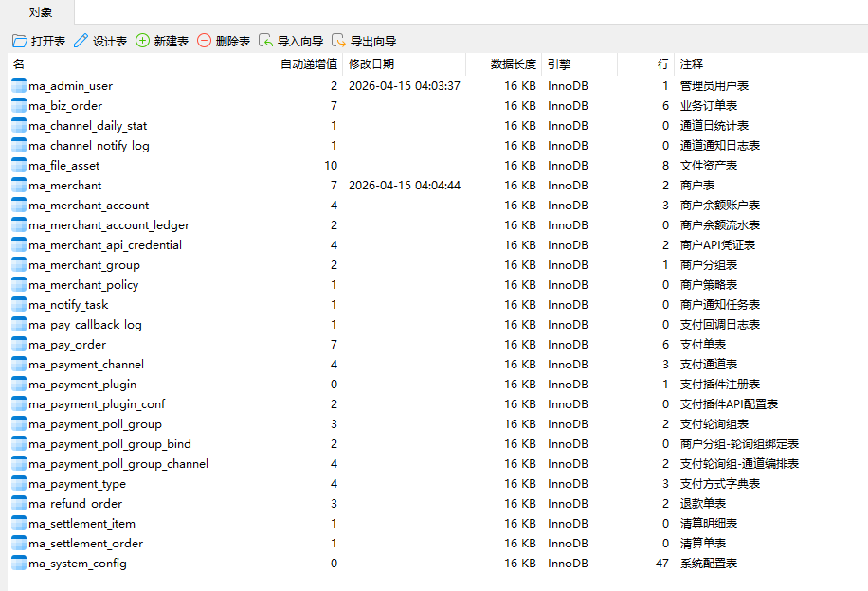Open the 导出向导 (Export Wizard) icon
Viewport: 868px width, 591px height.
(339, 41)
